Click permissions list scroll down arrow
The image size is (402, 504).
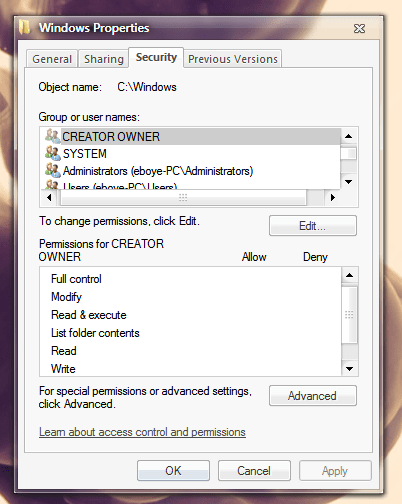[349, 369]
